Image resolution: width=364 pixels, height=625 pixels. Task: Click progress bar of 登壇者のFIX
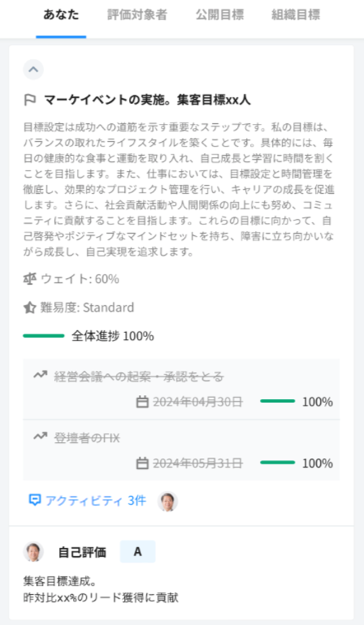[x=278, y=463]
